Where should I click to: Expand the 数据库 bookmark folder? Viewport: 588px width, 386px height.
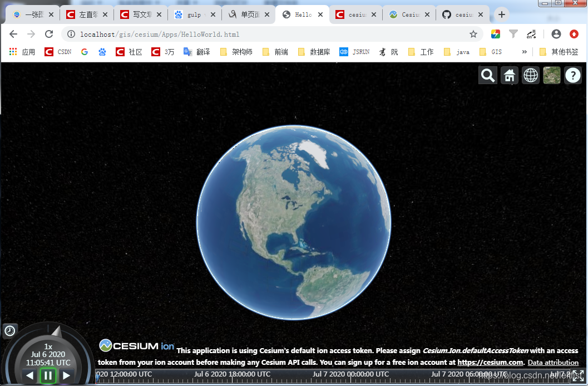point(314,52)
